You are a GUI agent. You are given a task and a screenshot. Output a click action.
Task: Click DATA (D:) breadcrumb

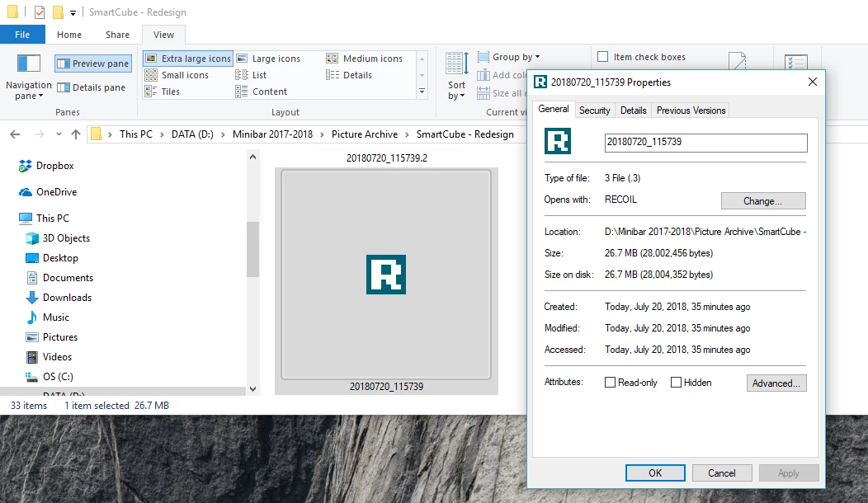pos(192,134)
